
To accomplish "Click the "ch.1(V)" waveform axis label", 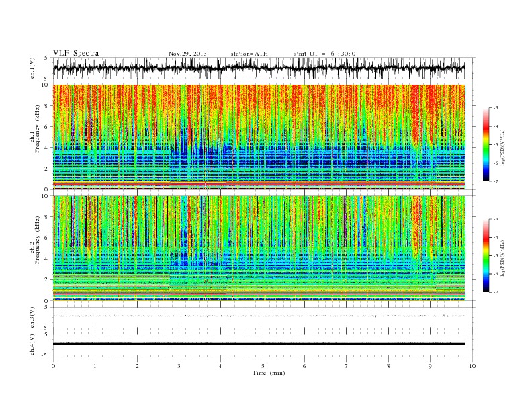I will point(32,68).
